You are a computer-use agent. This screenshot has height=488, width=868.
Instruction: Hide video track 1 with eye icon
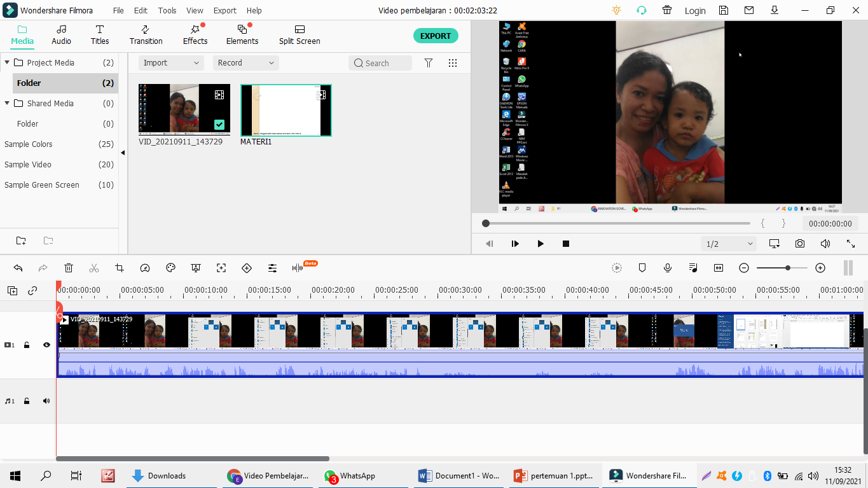(x=46, y=345)
